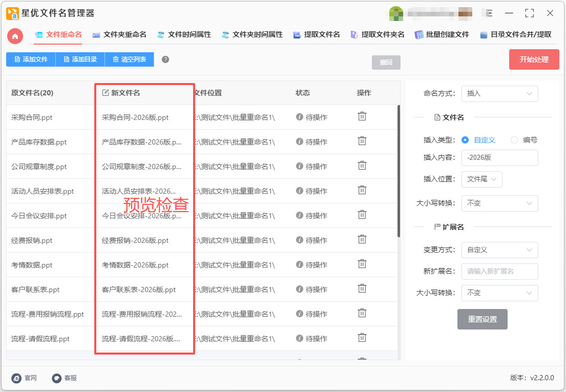This screenshot has height=392, width=566.
Task: Select the 编号 insert type radio
Action: 514,140
